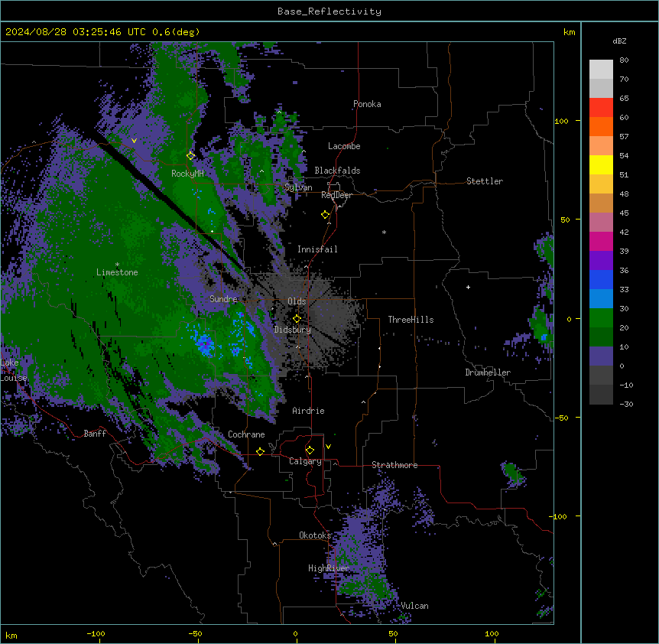The image size is (659, 644).
Task: Click the Olds town label
Action: pyautogui.click(x=297, y=301)
